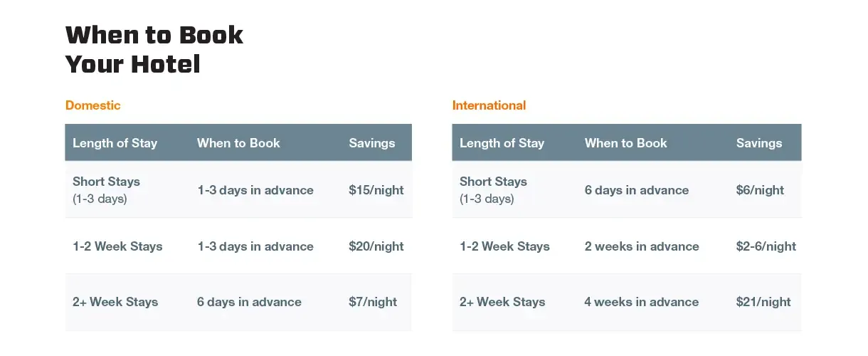Click 'Length of Stay' header in International table

pos(502,143)
